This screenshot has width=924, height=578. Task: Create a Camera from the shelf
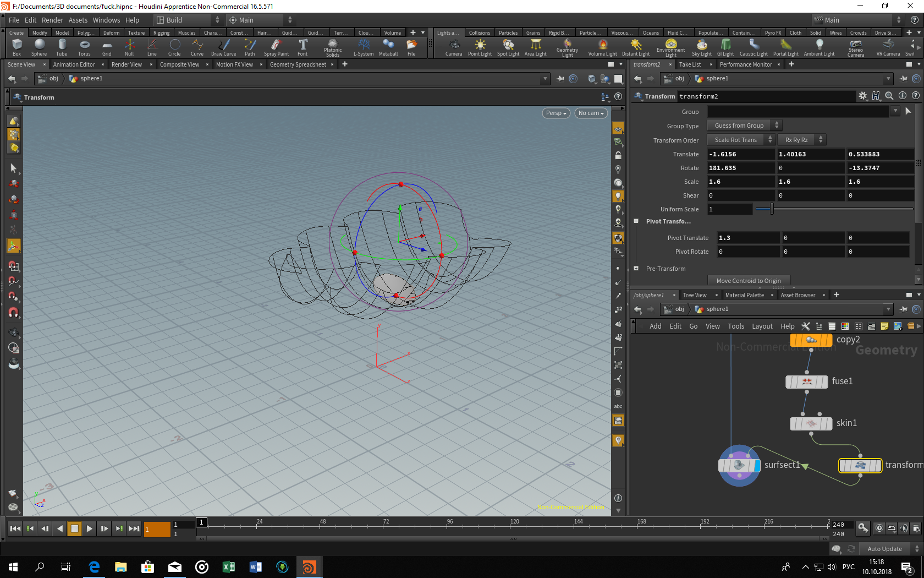click(x=453, y=47)
